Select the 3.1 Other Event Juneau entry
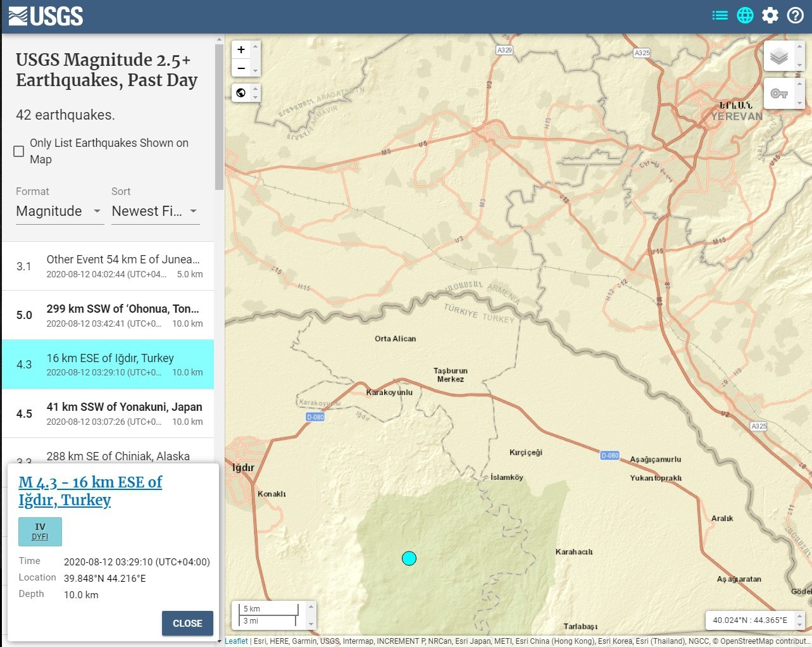The height and width of the screenshot is (647, 812). click(x=108, y=266)
